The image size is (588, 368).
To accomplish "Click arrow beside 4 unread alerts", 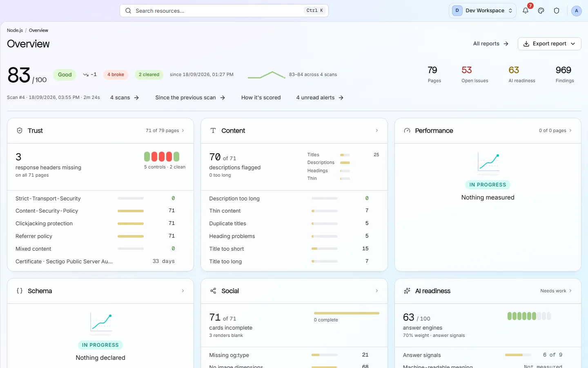I will (x=341, y=98).
